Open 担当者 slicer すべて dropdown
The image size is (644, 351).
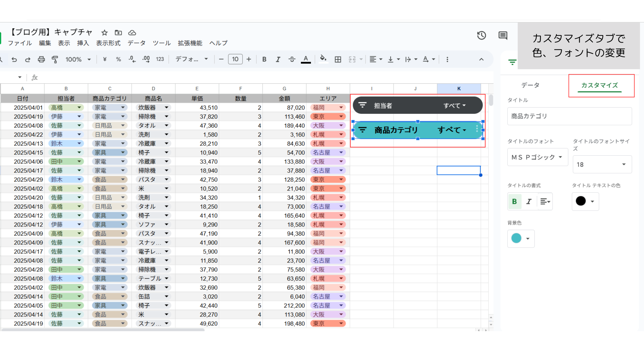click(454, 106)
